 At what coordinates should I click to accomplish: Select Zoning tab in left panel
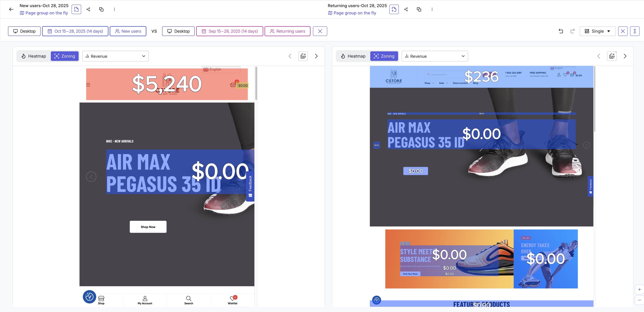(x=65, y=56)
